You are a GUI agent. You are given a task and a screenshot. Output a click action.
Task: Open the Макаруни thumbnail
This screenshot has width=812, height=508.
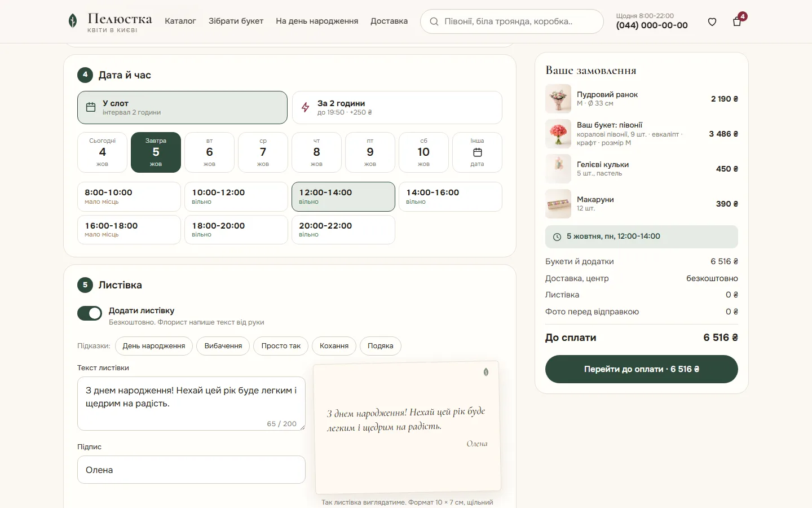(558, 204)
